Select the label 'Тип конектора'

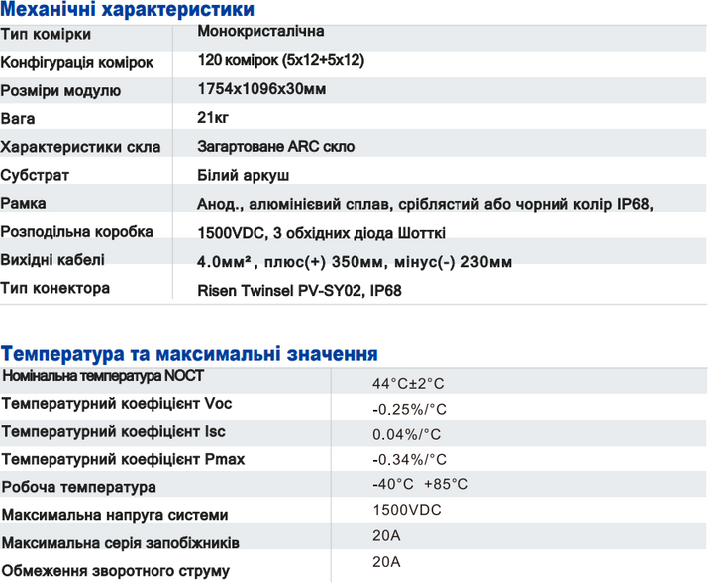coord(55,288)
